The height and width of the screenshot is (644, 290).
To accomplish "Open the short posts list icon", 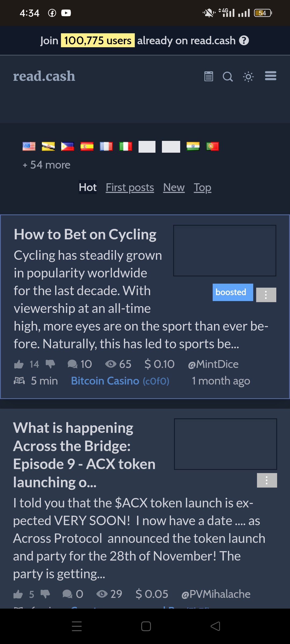I will (209, 76).
